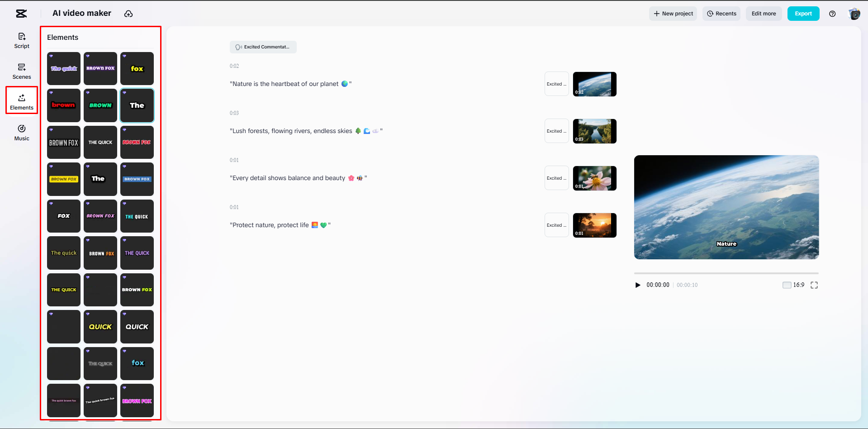Image resolution: width=868 pixels, height=429 pixels.
Task: Apply the plain white "THE QUICK" text style
Action: click(x=100, y=142)
